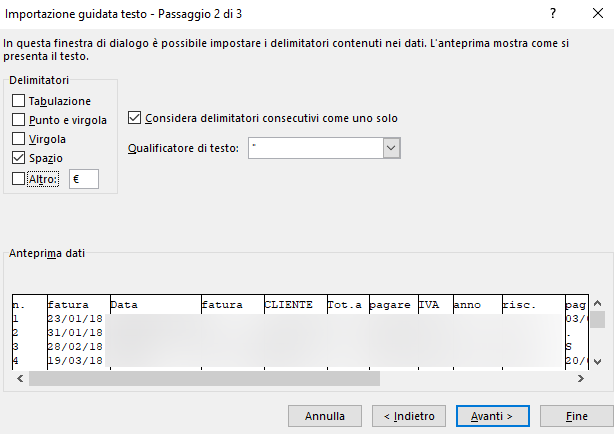Click the Altro delimiter text field
The height and width of the screenshot is (434, 614).
(x=84, y=179)
